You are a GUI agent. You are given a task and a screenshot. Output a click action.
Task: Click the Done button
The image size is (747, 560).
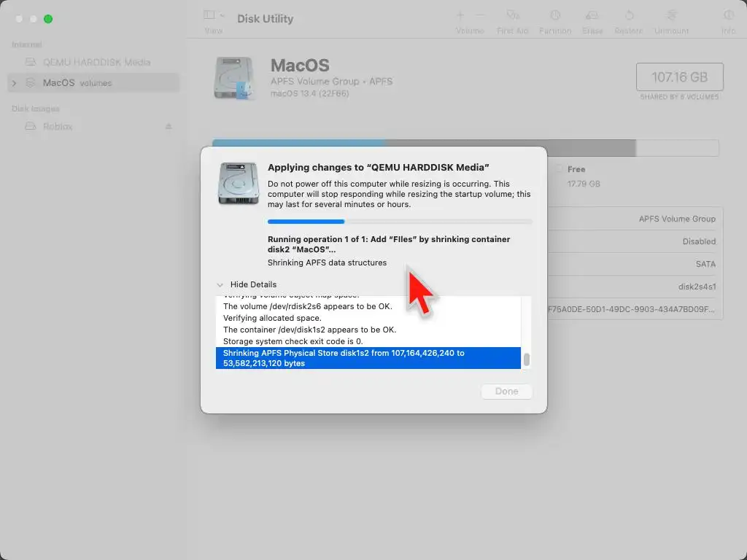pyautogui.click(x=506, y=392)
